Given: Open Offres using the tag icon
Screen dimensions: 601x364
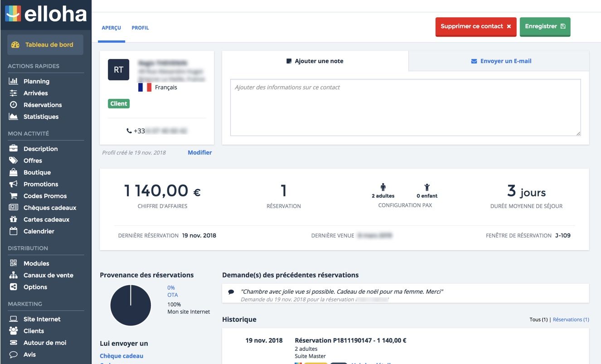Looking at the screenshot, I should tap(13, 160).
